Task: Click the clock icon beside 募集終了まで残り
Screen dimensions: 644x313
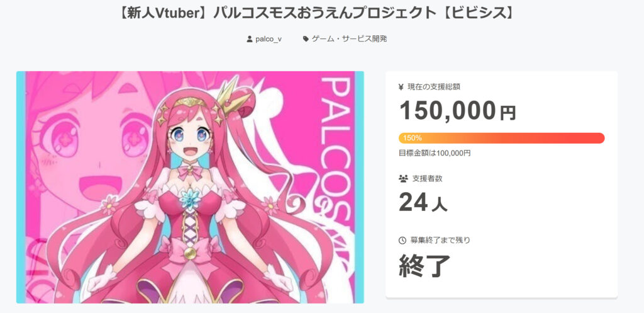Action: pyautogui.click(x=402, y=240)
